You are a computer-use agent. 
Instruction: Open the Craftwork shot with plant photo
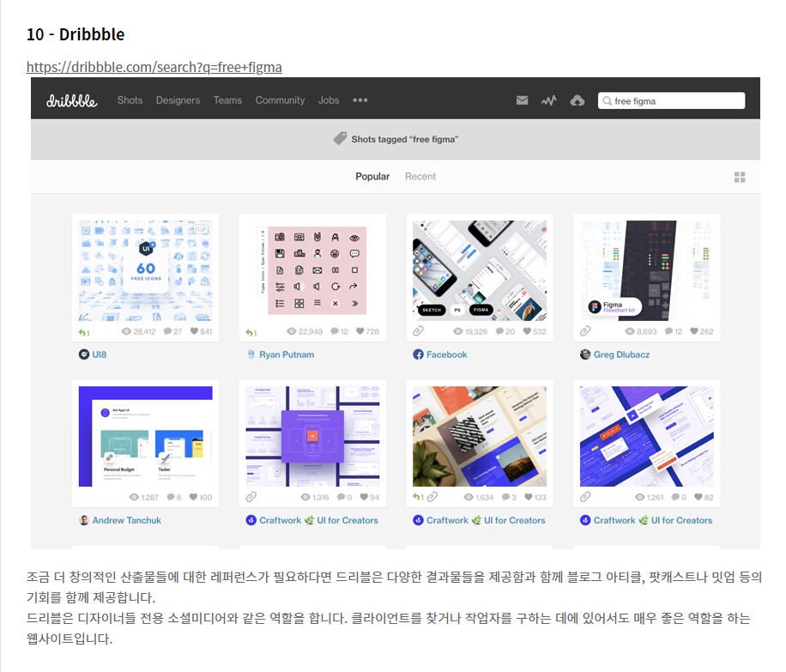tap(480, 436)
